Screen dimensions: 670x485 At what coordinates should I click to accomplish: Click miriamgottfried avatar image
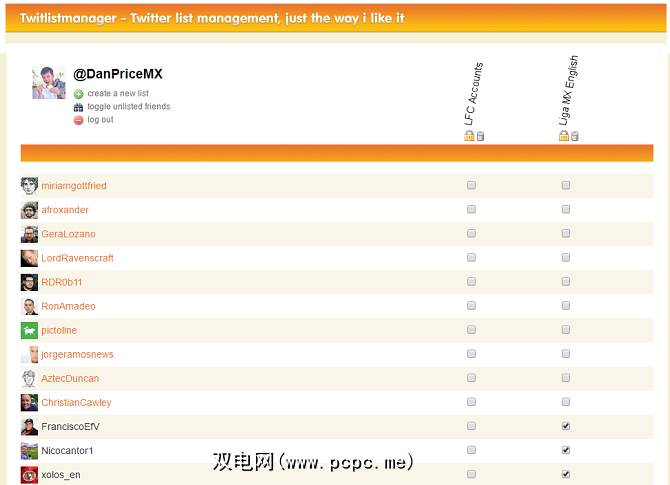point(29,186)
